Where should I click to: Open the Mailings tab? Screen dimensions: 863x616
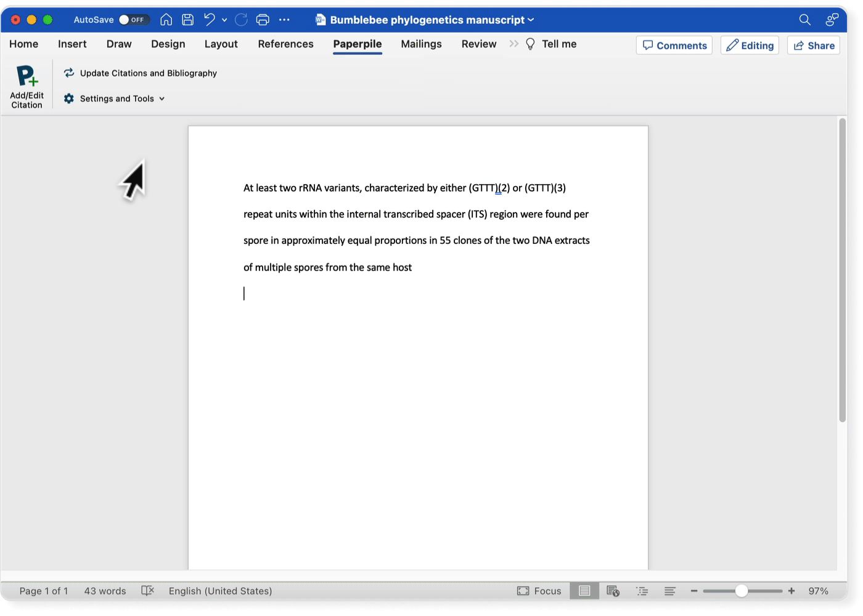coord(421,44)
